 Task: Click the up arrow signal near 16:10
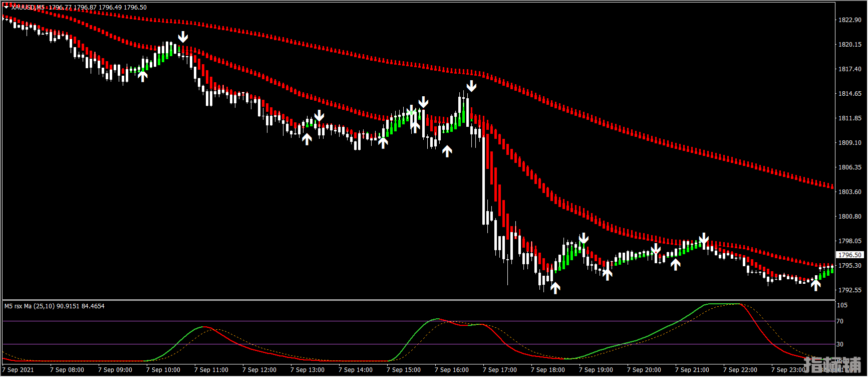coord(447,151)
